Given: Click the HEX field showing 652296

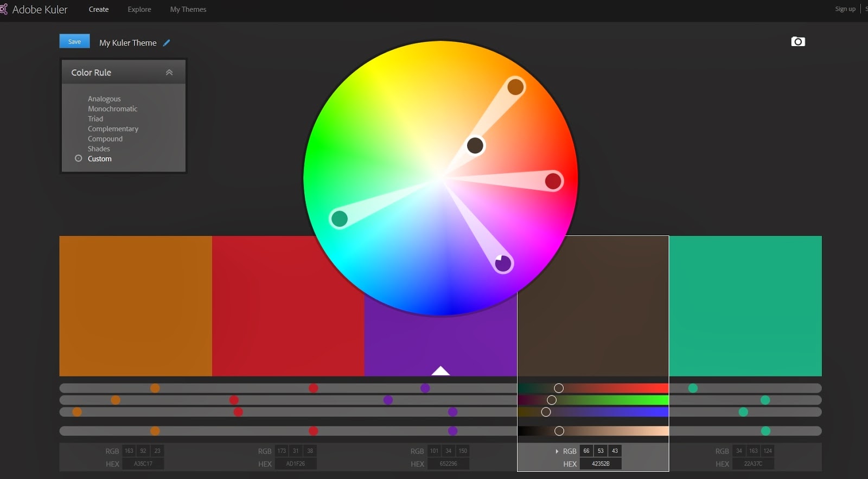Looking at the screenshot, I should click(448, 464).
